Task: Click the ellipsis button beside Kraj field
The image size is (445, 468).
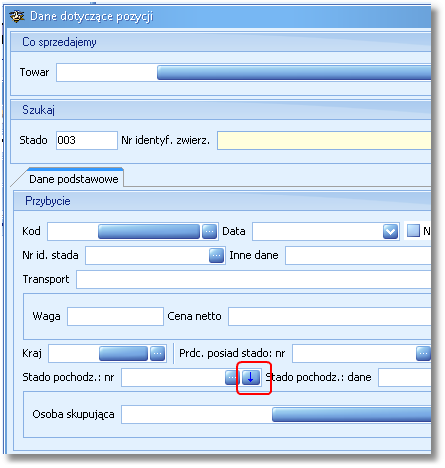Action: click(x=157, y=353)
